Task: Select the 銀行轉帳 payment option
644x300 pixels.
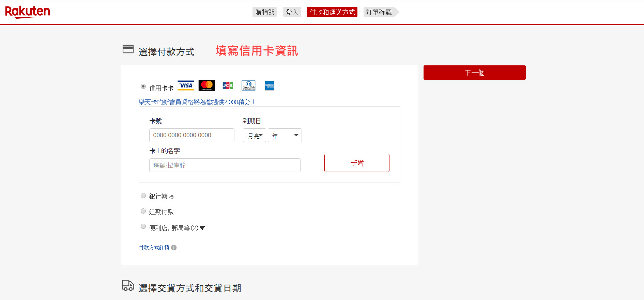Action: [143, 196]
